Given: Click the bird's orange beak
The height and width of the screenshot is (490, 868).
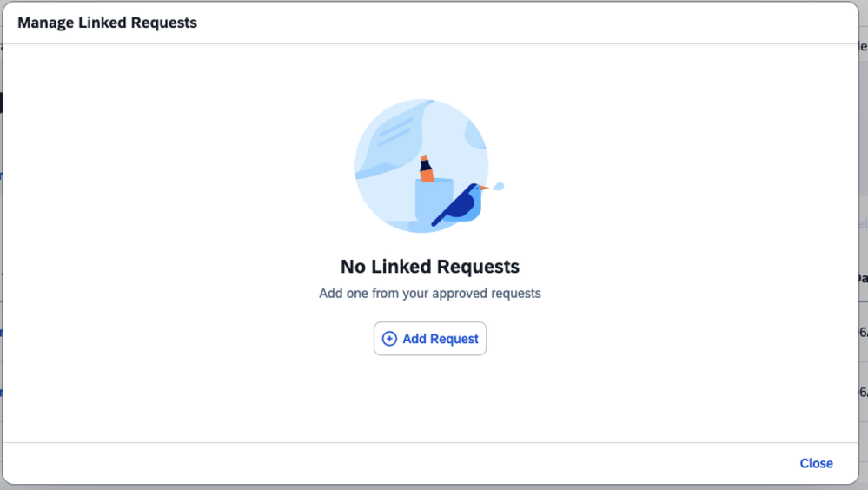Looking at the screenshot, I should click(484, 189).
